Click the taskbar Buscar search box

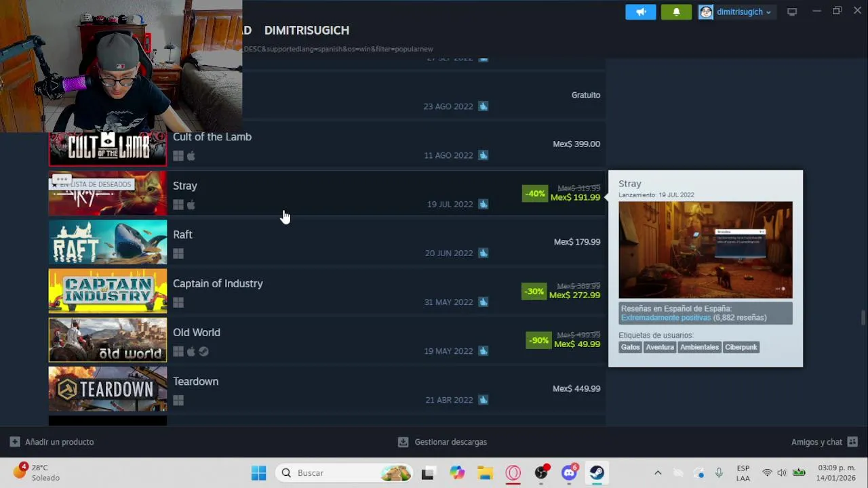(344, 473)
